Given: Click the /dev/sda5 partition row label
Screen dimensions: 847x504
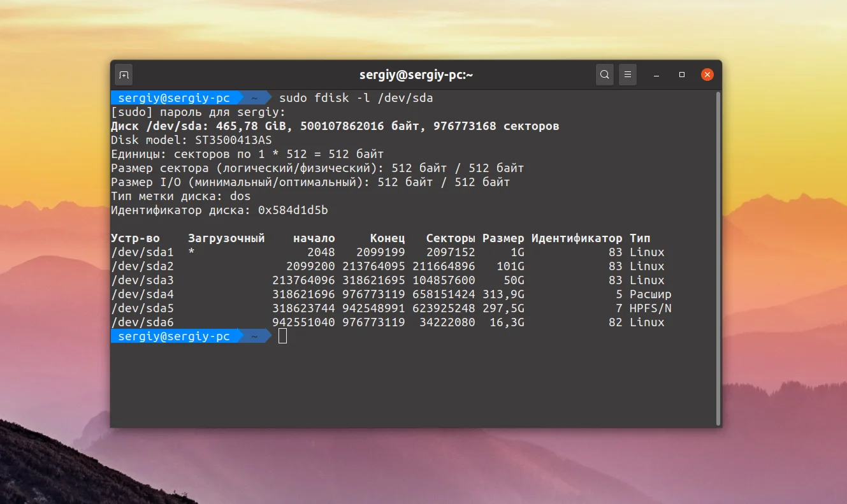Looking at the screenshot, I should [x=142, y=308].
